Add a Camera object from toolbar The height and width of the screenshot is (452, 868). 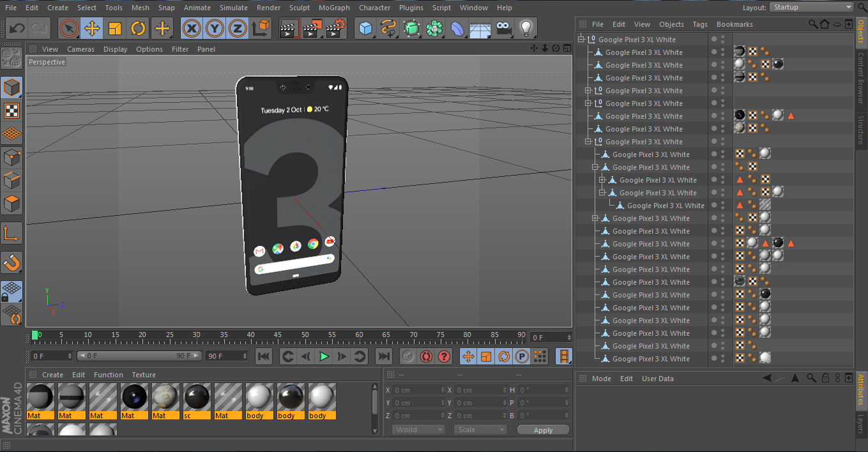(504, 29)
